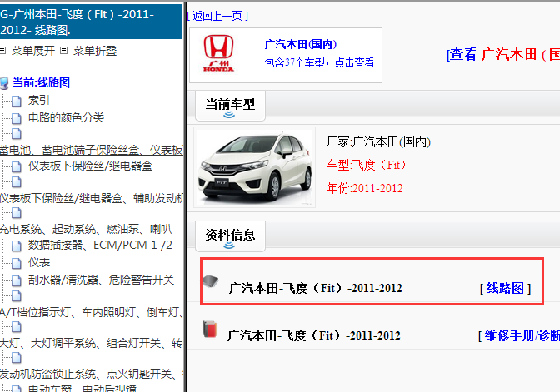Click the 菜单展开 expand icon
Viewport: 560px width, 392px height.
pos(2,51)
